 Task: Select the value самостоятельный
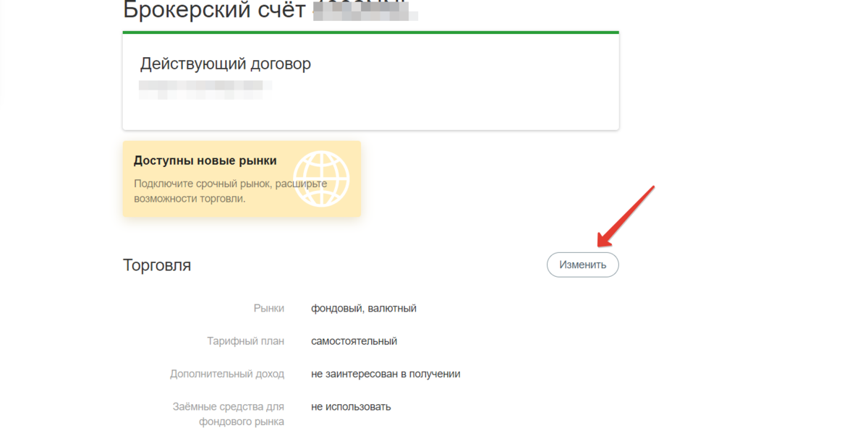click(x=354, y=341)
